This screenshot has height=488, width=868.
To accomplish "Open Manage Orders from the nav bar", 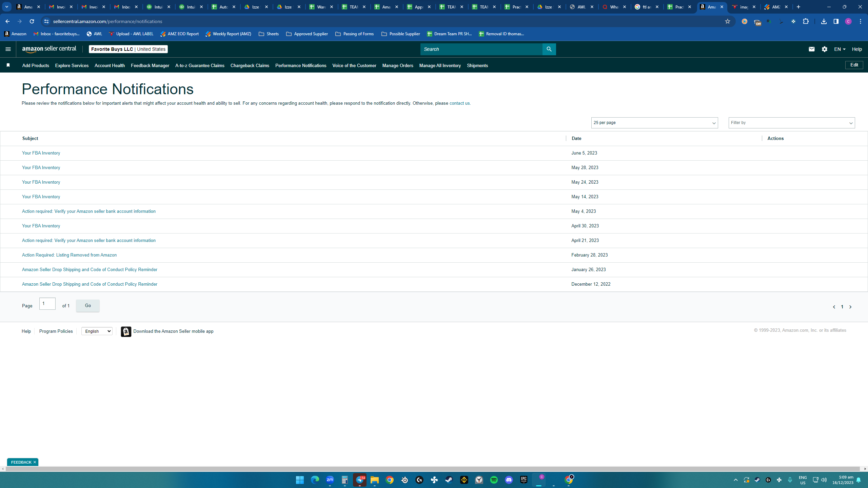I will click(398, 65).
